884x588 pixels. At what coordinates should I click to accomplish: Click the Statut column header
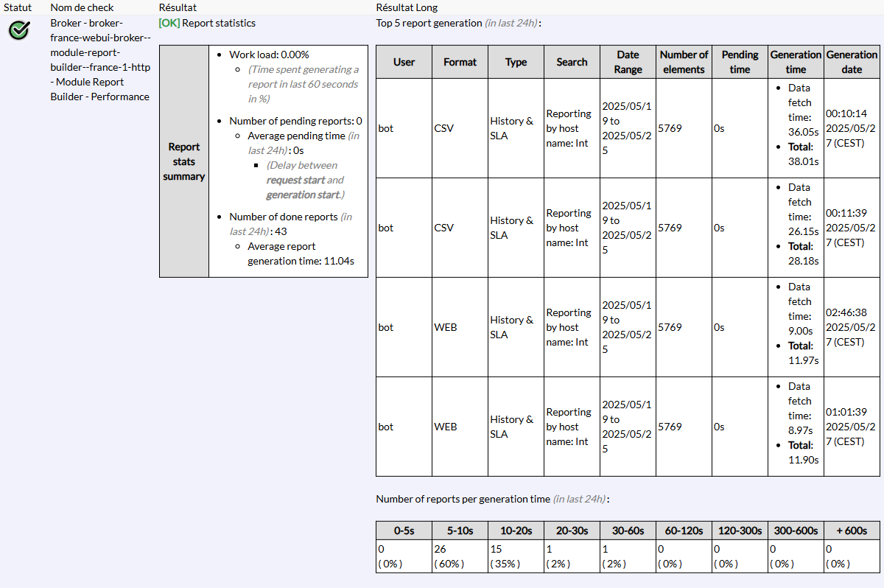pos(18,7)
